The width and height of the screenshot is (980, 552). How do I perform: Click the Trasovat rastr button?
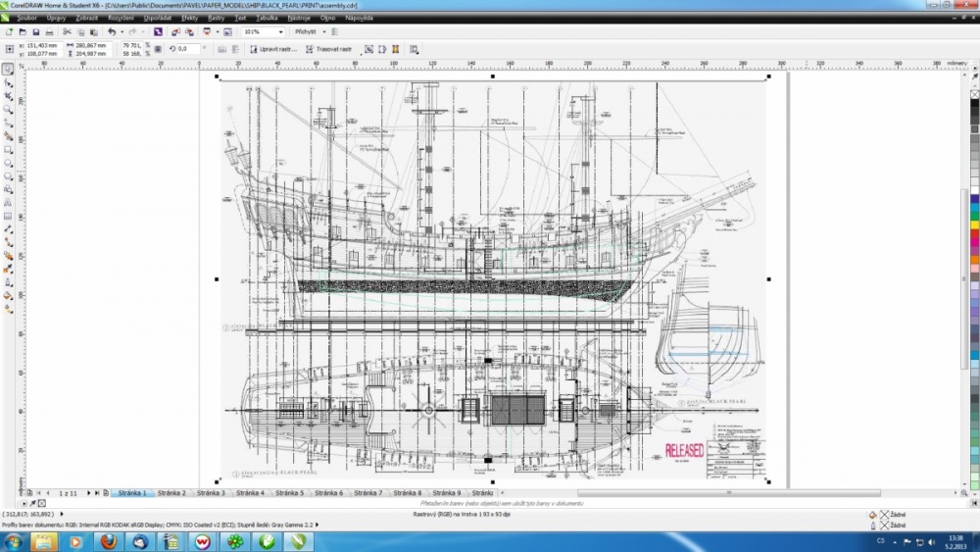pyautogui.click(x=328, y=49)
